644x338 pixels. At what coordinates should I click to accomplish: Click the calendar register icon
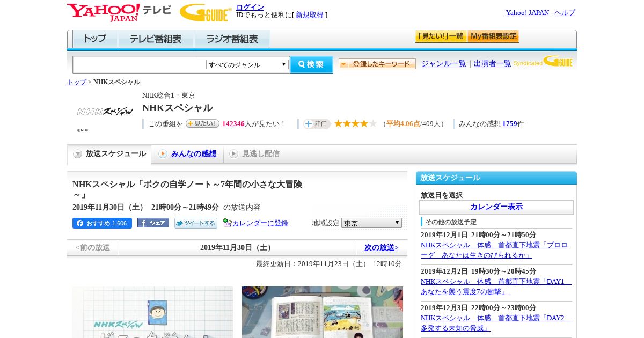228,223
